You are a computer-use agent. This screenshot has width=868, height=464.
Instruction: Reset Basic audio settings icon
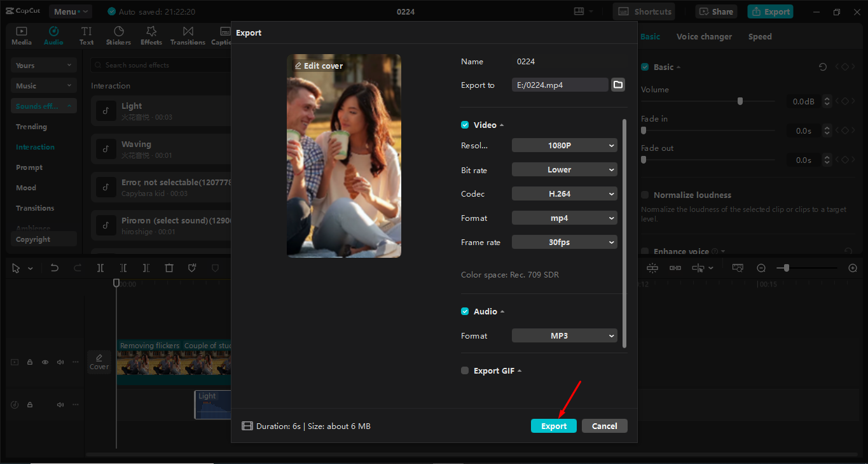(823, 67)
